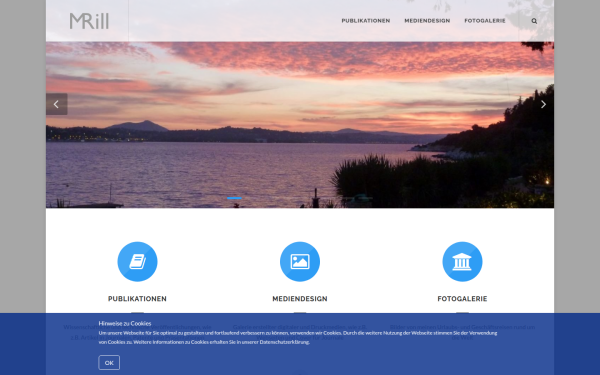
Task: Go home via the MRill logo
Action: [89, 21]
